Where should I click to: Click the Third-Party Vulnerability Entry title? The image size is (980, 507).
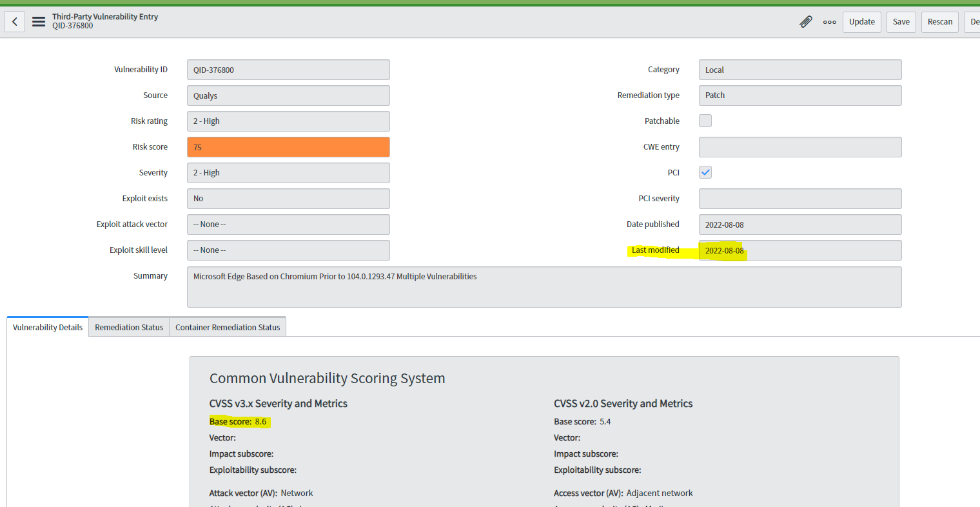pos(105,17)
